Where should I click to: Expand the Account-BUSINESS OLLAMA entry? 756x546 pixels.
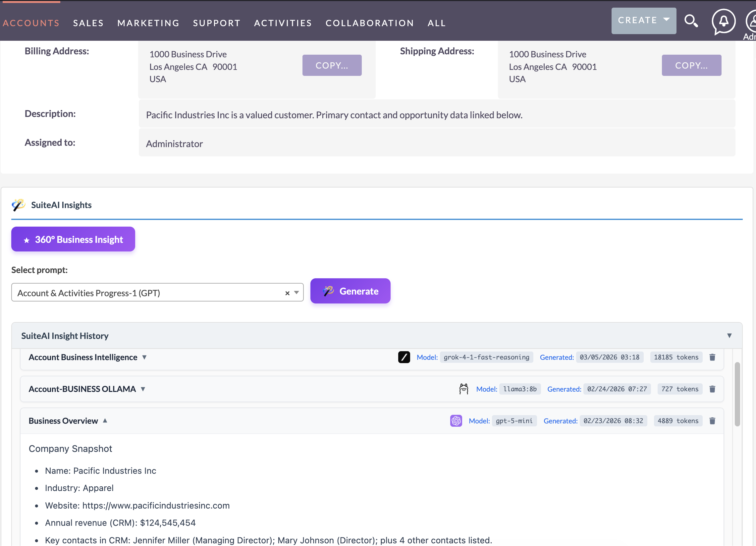[x=143, y=389]
